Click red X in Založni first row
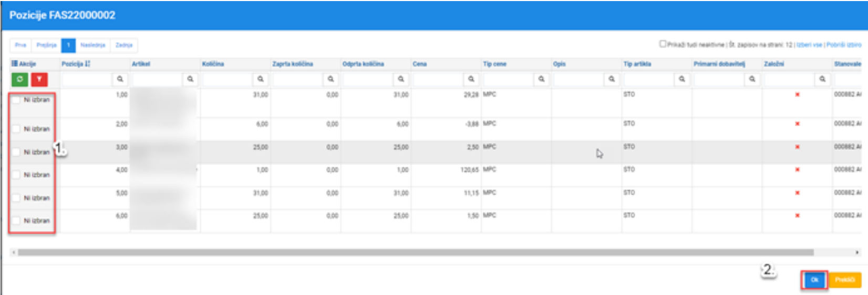This screenshot has height=295, width=868. click(797, 95)
